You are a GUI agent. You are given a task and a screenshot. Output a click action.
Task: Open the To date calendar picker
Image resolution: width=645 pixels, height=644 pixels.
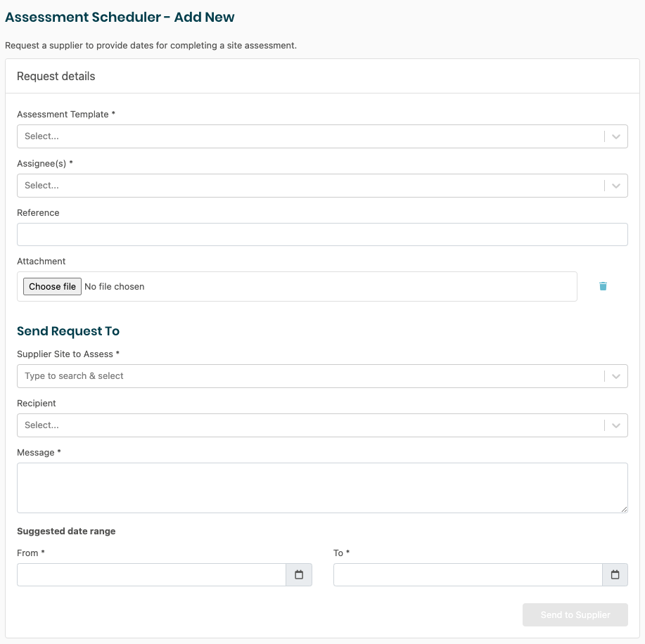(x=615, y=575)
